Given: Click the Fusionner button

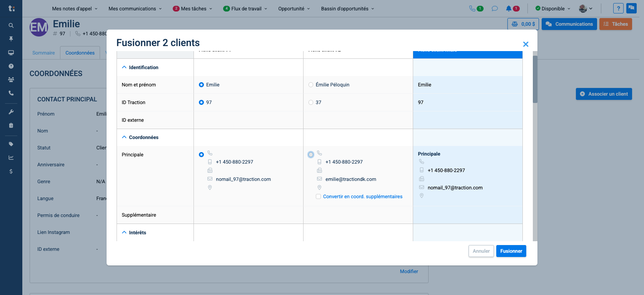Looking at the screenshot, I should tap(511, 251).
